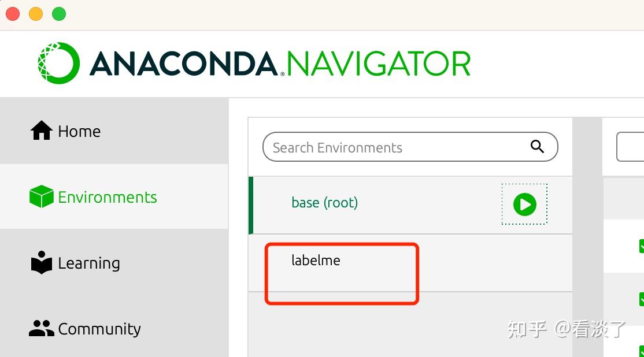Click the Community people icon

42,329
